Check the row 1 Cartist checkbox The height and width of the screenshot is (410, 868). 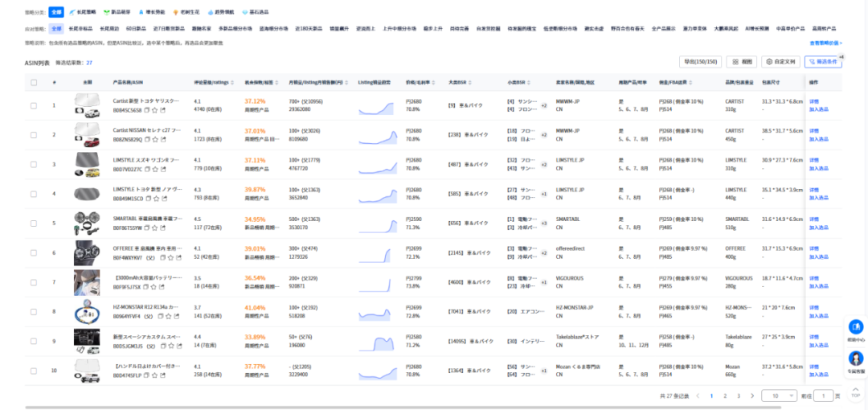(34, 105)
